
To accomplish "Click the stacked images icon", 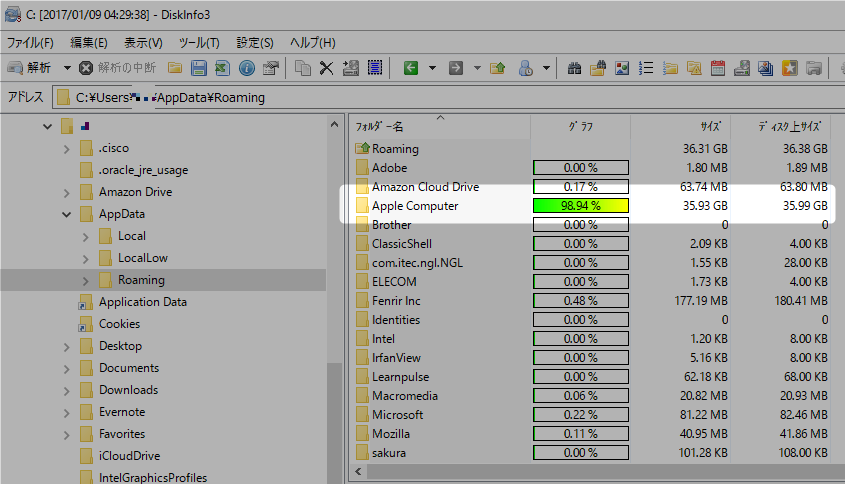I will [766, 68].
